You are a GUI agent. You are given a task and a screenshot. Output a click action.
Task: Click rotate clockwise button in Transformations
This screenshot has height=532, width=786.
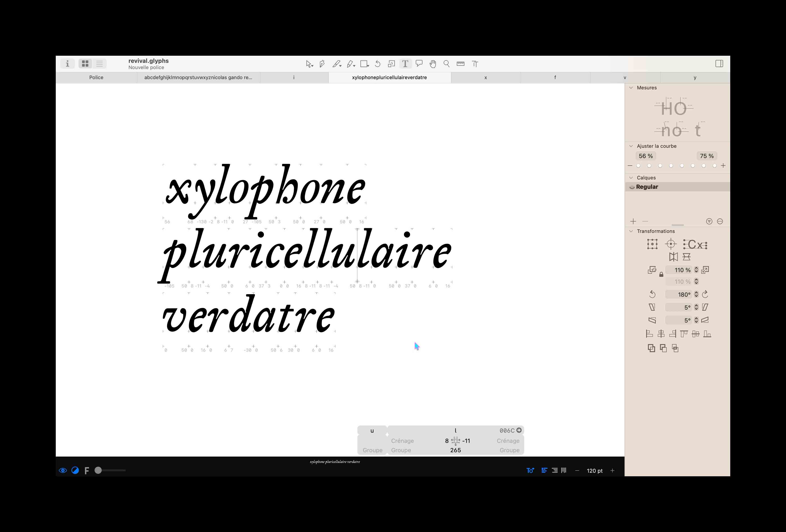coord(705,294)
